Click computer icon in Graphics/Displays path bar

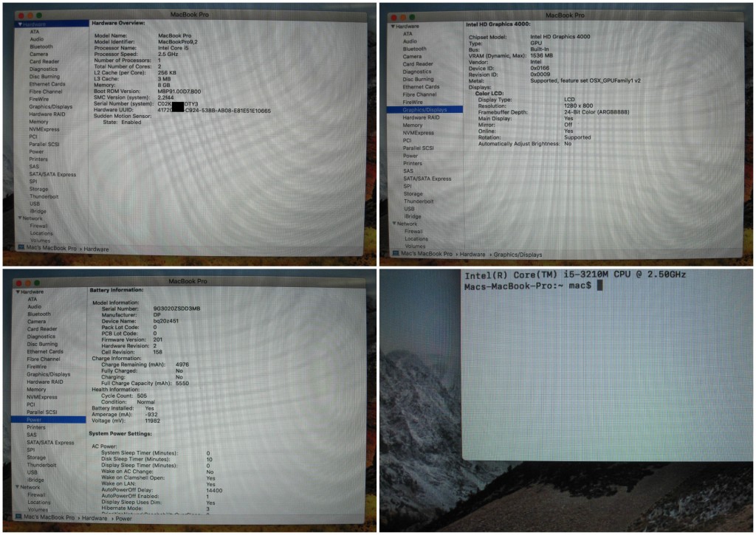coord(396,254)
